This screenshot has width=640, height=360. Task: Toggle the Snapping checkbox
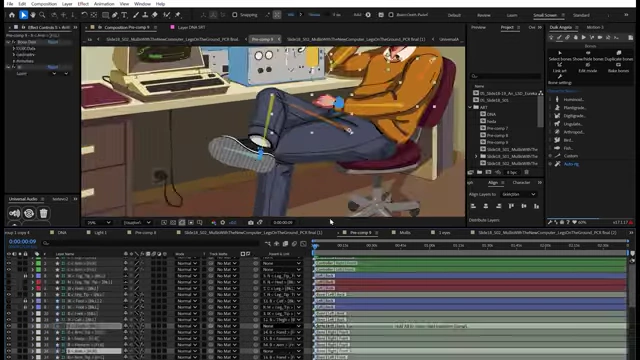pyautogui.click(x=235, y=15)
